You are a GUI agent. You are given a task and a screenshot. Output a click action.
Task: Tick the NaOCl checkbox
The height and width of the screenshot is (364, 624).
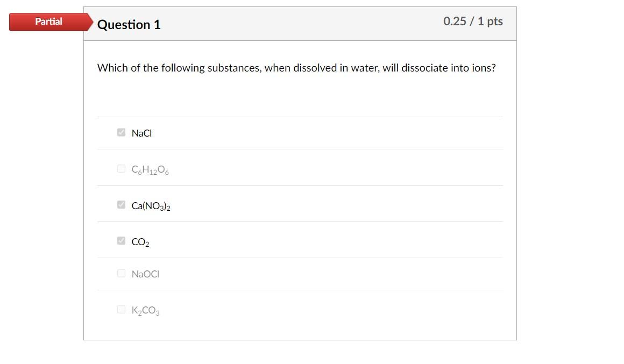tap(121, 273)
